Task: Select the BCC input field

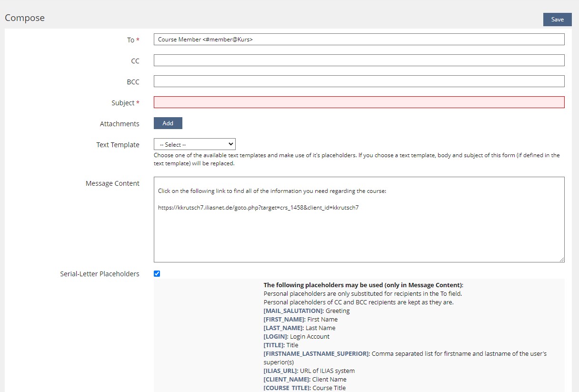Action: pyautogui.click(x=359, y=81)
